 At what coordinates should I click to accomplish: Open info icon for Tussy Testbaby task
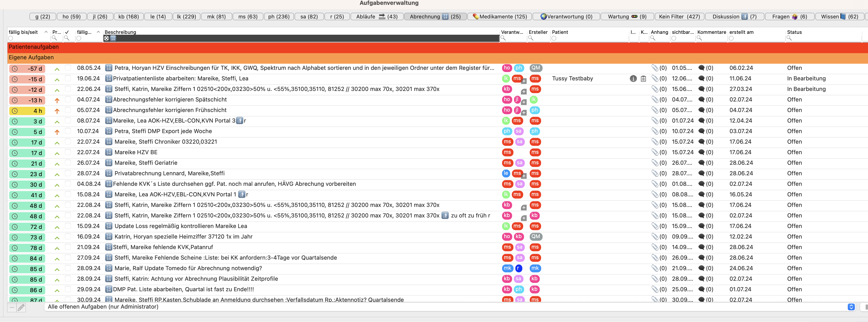pos(633,79)
